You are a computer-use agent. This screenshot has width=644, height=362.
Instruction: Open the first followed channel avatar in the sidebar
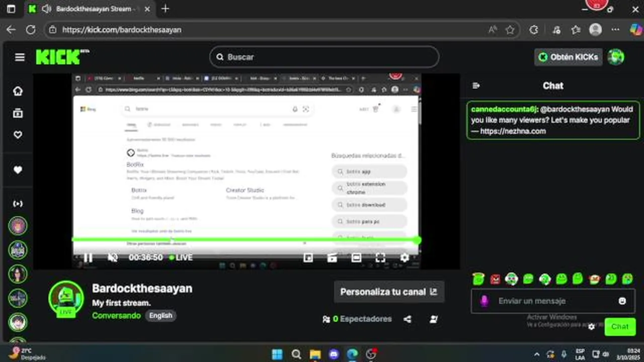(x=18, y=226)
